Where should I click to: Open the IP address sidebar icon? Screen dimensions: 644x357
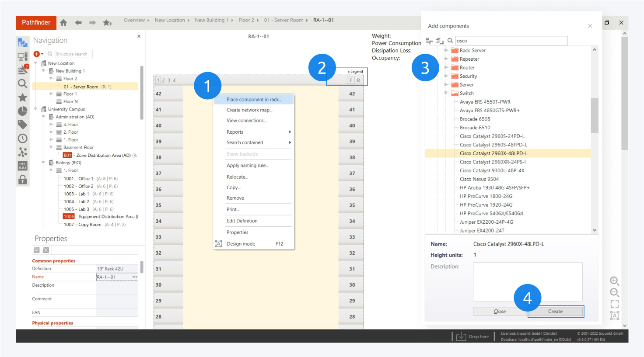(x=22, y=166)
